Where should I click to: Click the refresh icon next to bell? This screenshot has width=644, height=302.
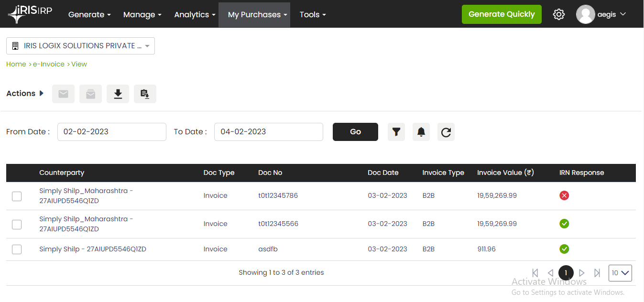point(446,132)
